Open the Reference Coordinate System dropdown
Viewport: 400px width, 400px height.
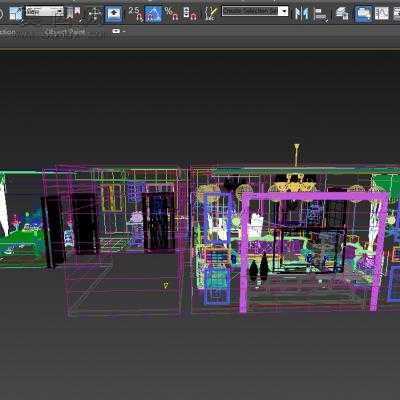[x=44, y=12]
